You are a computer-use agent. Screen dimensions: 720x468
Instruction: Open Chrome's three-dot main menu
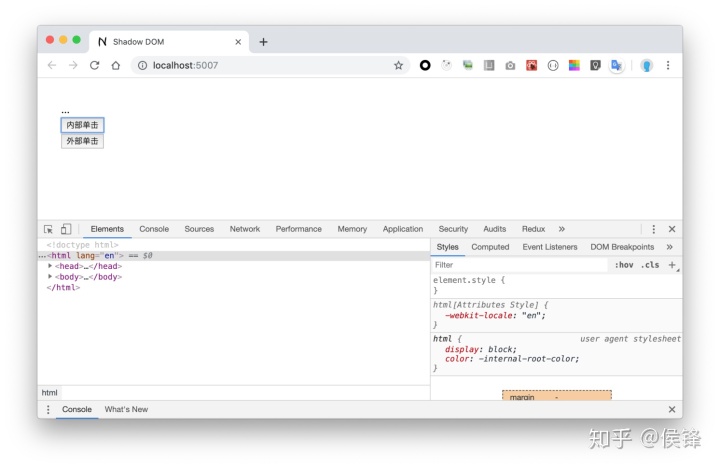click(x=668, y=66)
